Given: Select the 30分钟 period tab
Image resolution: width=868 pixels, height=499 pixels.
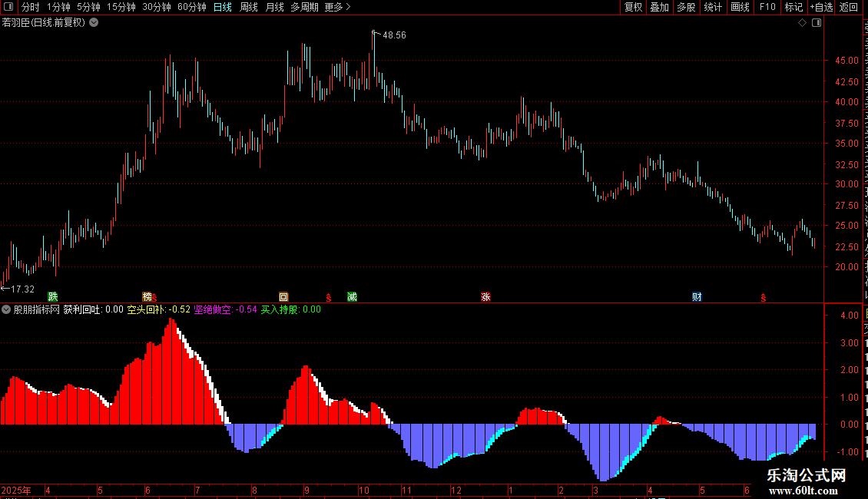Looking at the screenshot, I should 157,7.
